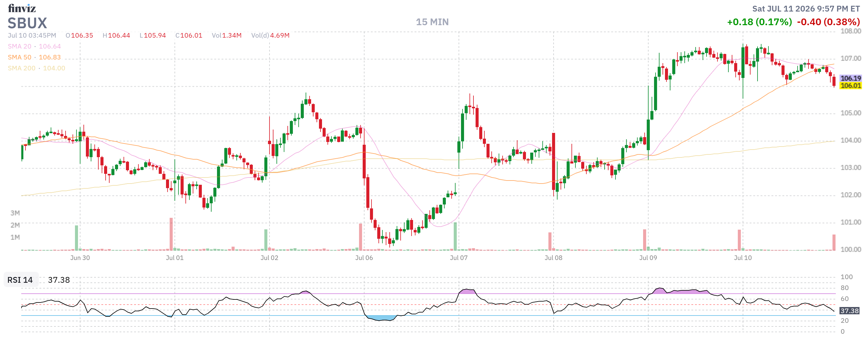This screenshot has height=341, width=868.
Task: Click the 108.00 price axis label
Action: 850,31
